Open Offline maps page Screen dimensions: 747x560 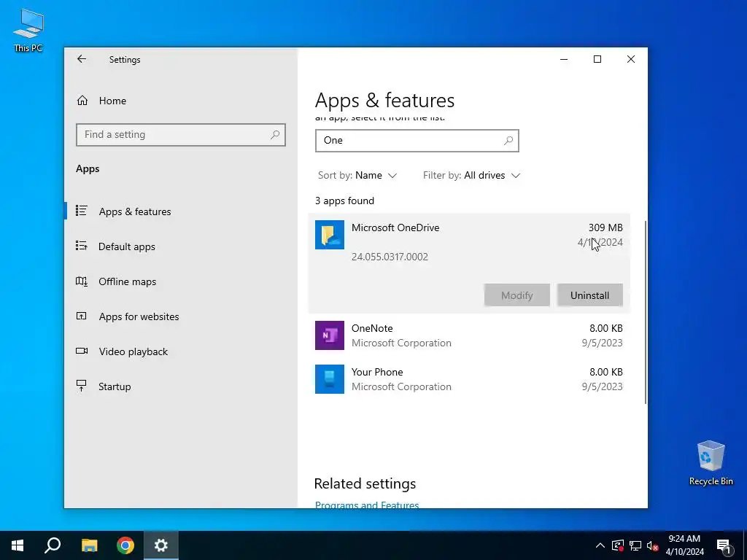click(127, 282)
